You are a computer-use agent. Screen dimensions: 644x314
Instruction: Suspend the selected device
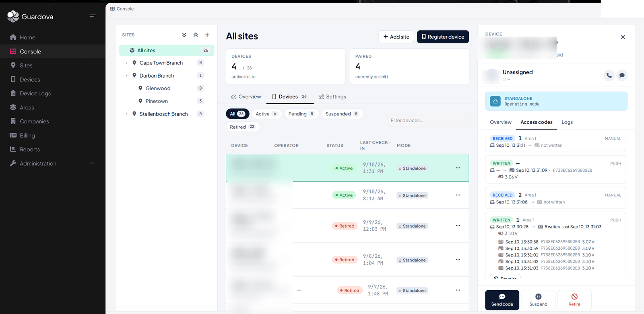(539, 300)
